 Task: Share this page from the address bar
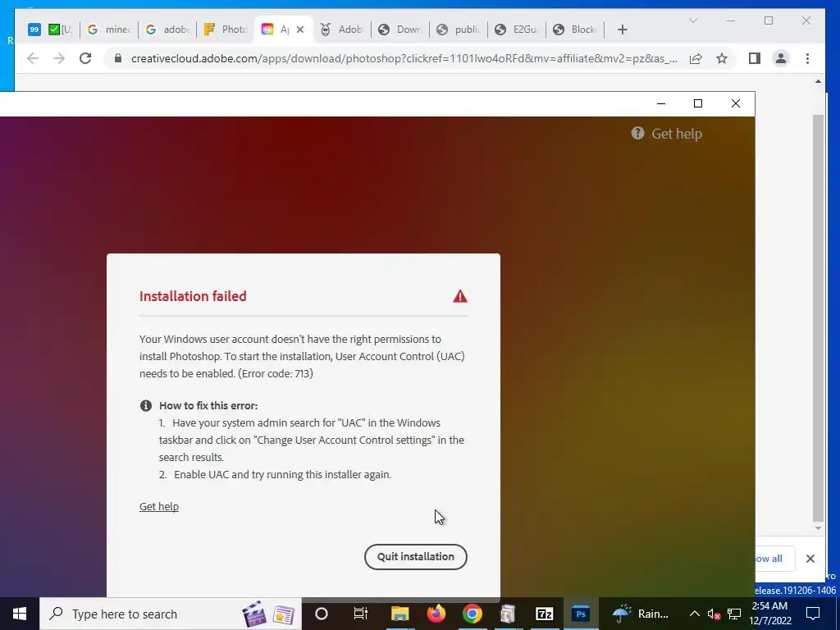(x=696, y=58)
